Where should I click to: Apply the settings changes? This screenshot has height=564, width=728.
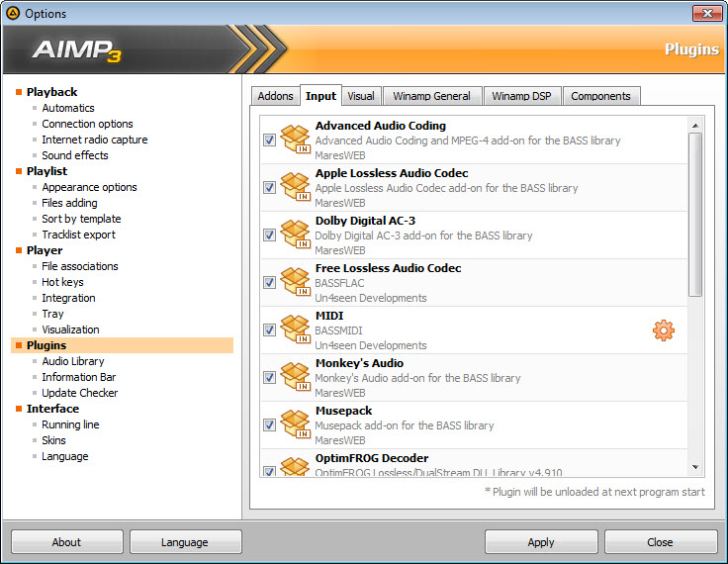541,541
